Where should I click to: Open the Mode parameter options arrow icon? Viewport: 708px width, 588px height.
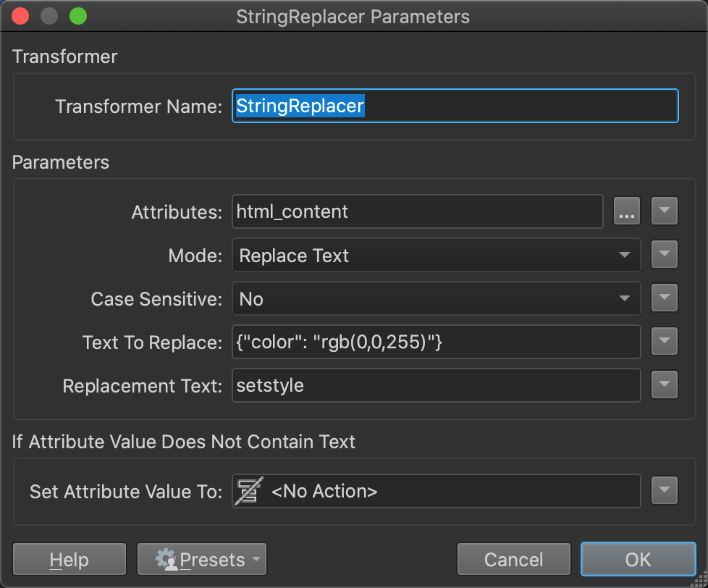(x=664, y=254)
